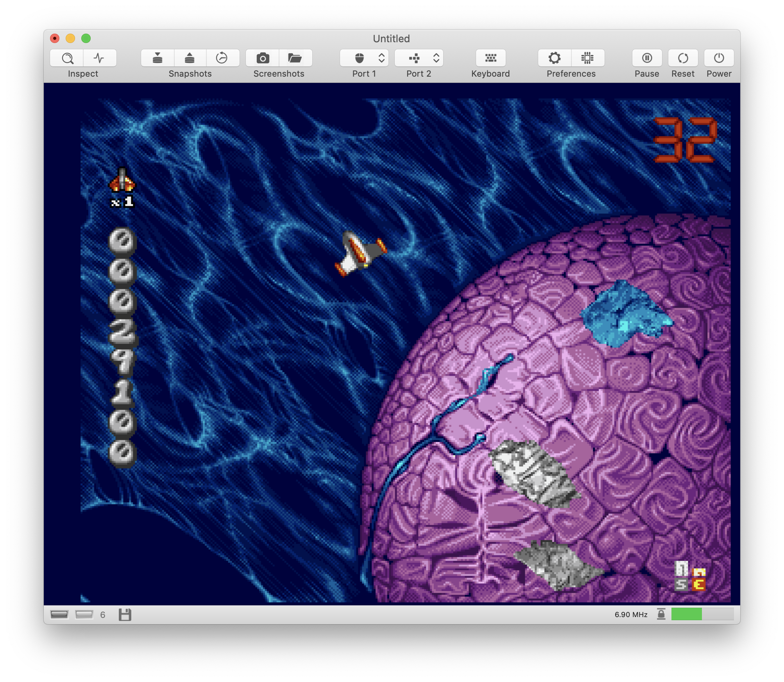Image resolution: width=784 pixels, height=682 pixels.
Task: Open the screenshots folder icon
Action: click(x=295, y=58)
